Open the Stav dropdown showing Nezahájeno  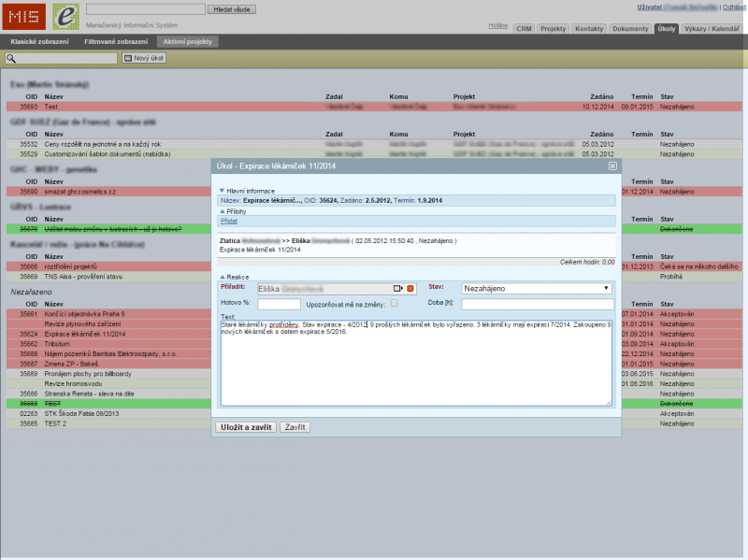(x=537, y=289)
